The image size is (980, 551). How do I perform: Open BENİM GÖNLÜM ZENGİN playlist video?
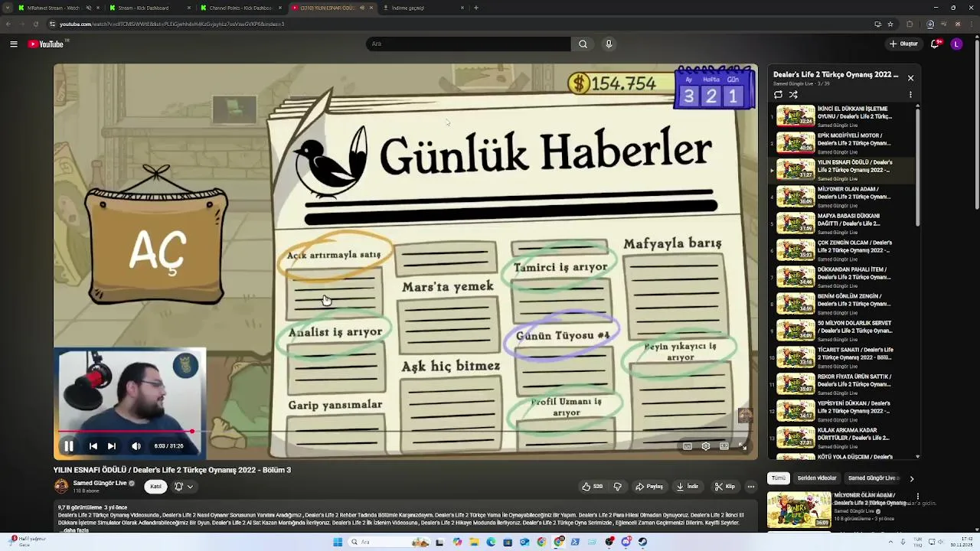(x=842, y=304)
